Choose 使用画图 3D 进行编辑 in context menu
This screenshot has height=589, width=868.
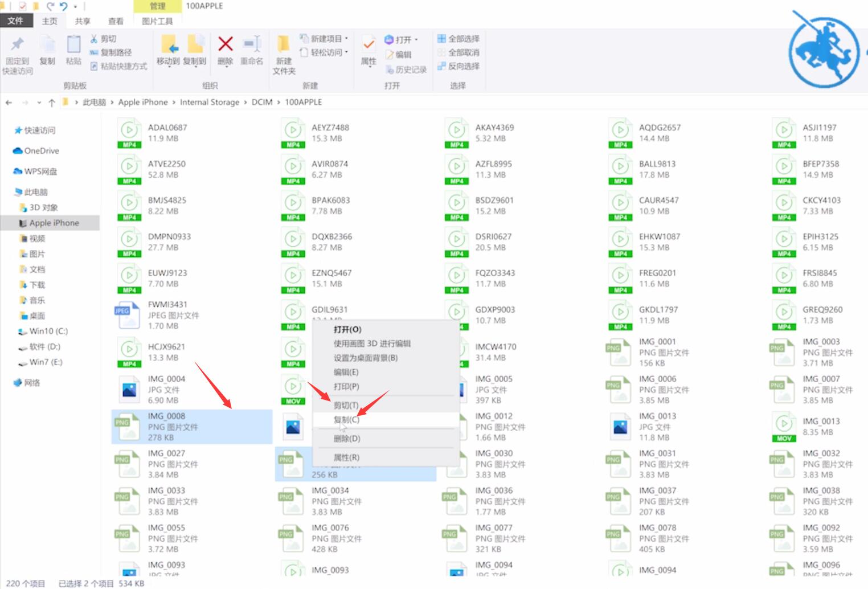(x=386, y=343)
